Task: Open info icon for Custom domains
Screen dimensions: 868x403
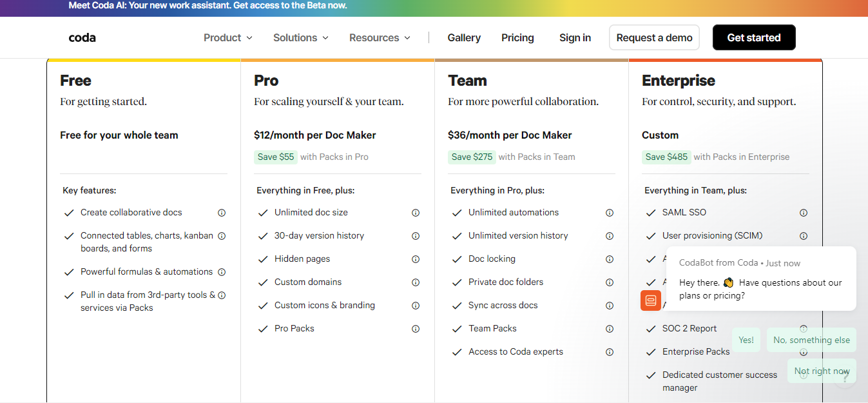Action: click(x=416, y=282)
